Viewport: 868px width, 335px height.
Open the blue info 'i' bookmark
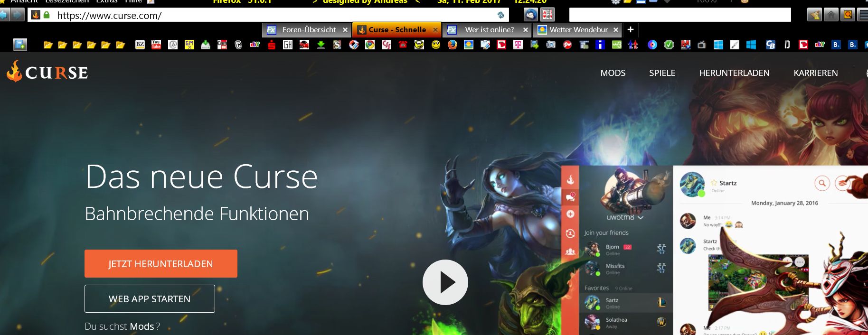[x=600, y=45]
